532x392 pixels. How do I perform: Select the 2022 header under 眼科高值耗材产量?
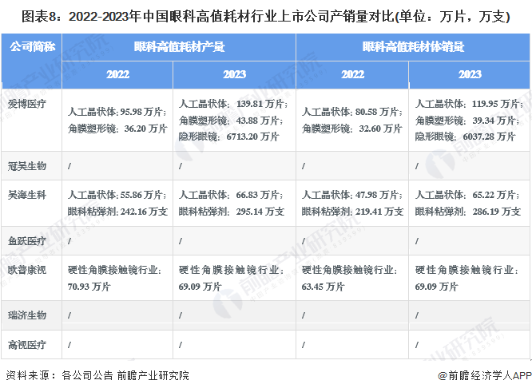(x=117, y=74)
